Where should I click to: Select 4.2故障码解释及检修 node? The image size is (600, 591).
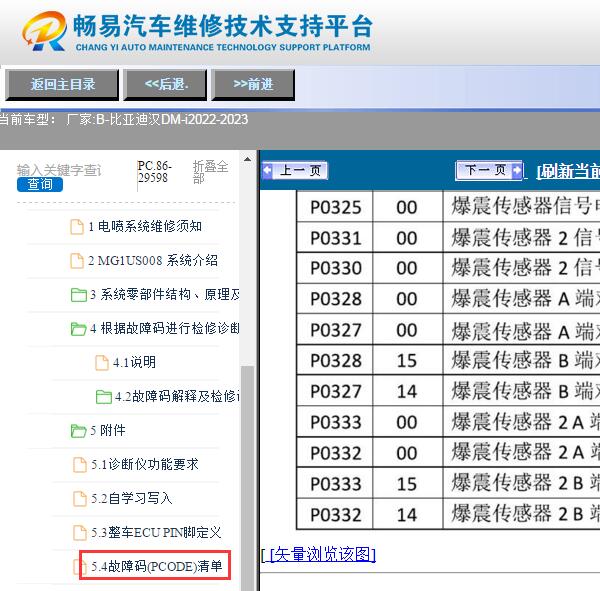tap(178, 397)
